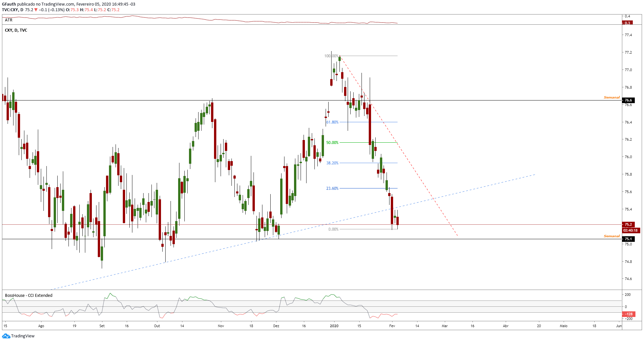Click the Out date axis label
The height and width of the screenshot is (342, 644).
(157, 326)
